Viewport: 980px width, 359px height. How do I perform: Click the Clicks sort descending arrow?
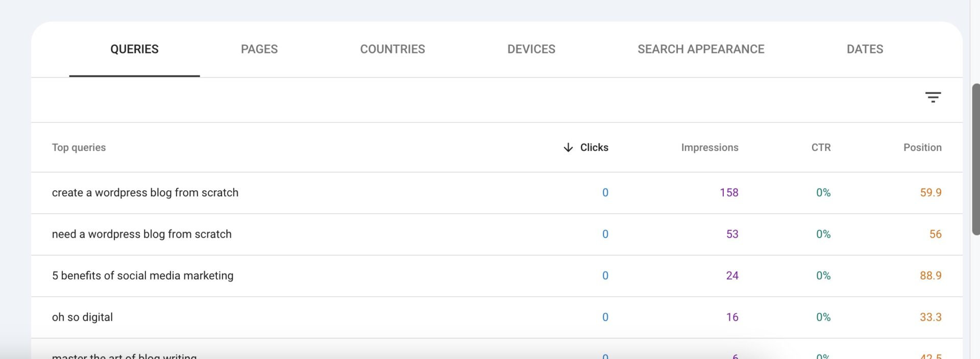tap(568, 147)
